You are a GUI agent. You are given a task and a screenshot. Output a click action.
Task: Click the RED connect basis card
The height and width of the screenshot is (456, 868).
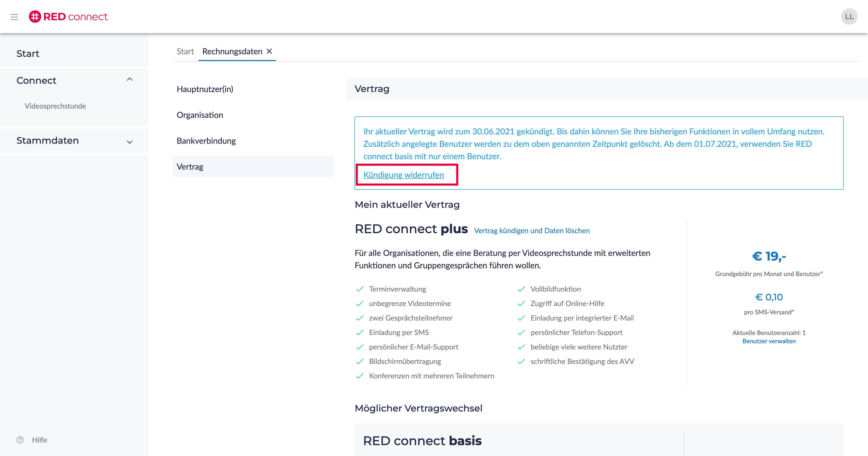point(423,440)
